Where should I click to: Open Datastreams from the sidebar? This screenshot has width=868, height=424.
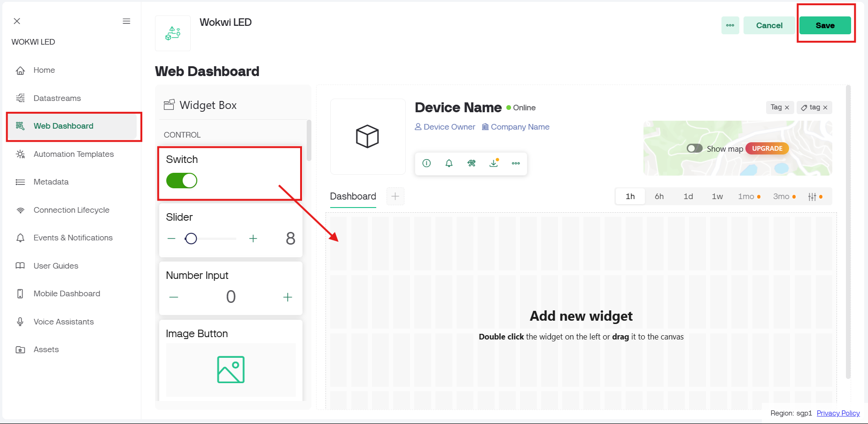click(x=57, y=98)
